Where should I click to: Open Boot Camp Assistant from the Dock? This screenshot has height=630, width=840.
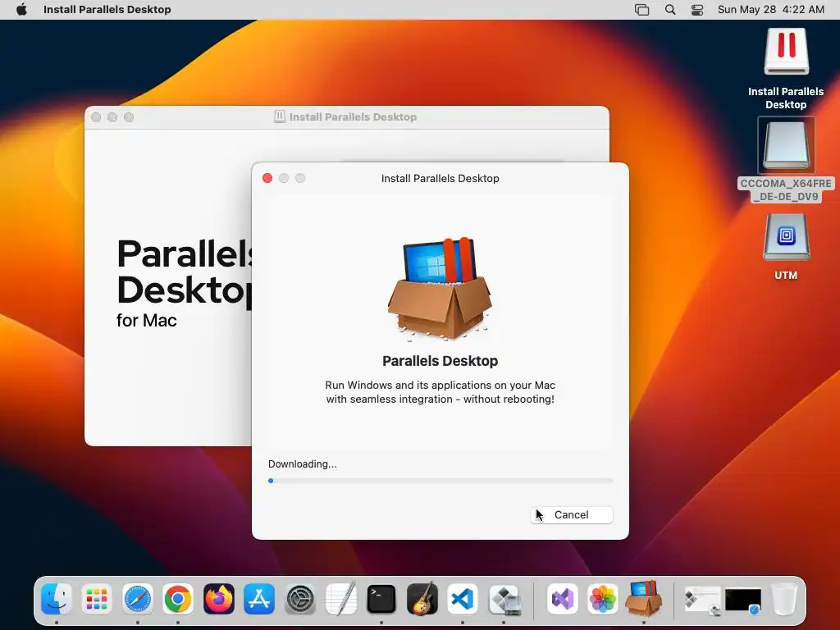pyautogui.click(x=504, y=598)
